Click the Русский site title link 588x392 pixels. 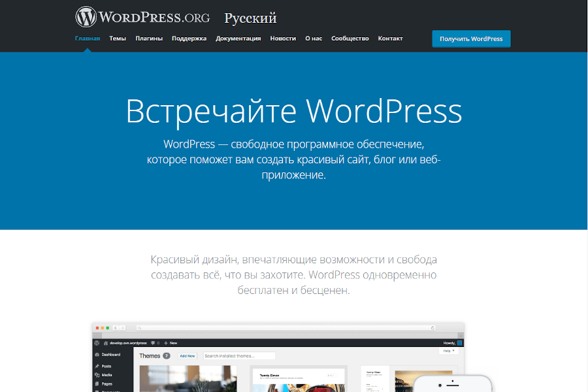click(250, 18)
